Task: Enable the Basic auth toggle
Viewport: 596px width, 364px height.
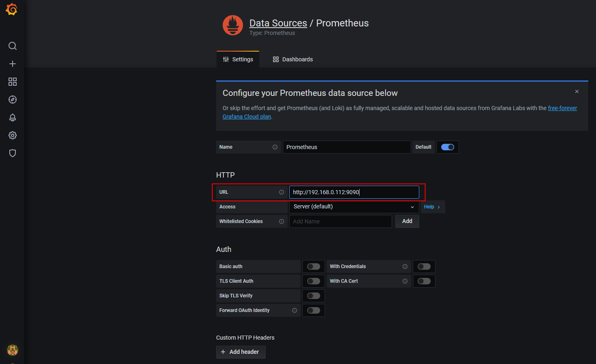Action: click(314, 266)
